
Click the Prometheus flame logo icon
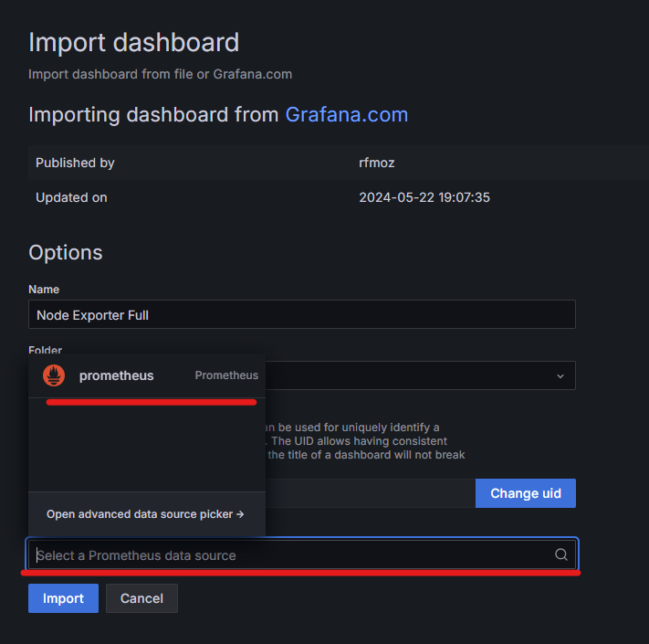[54, 375]
